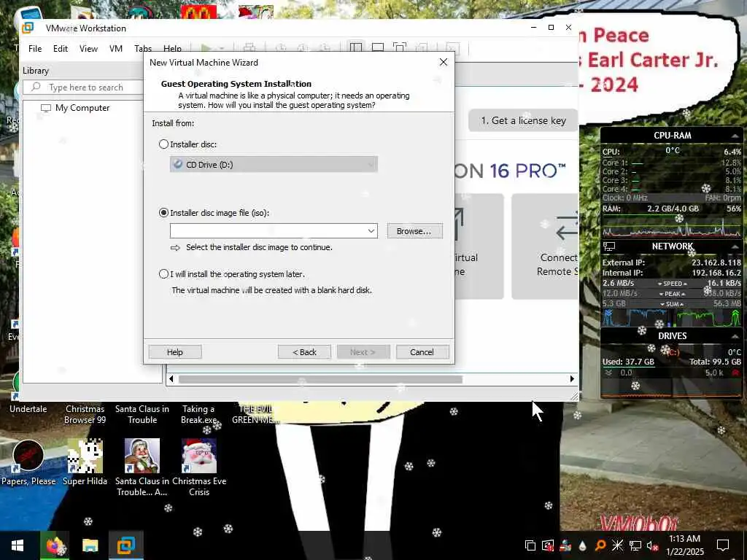Go back with the < Back button
747x560 pixels.
click(304, 352)
